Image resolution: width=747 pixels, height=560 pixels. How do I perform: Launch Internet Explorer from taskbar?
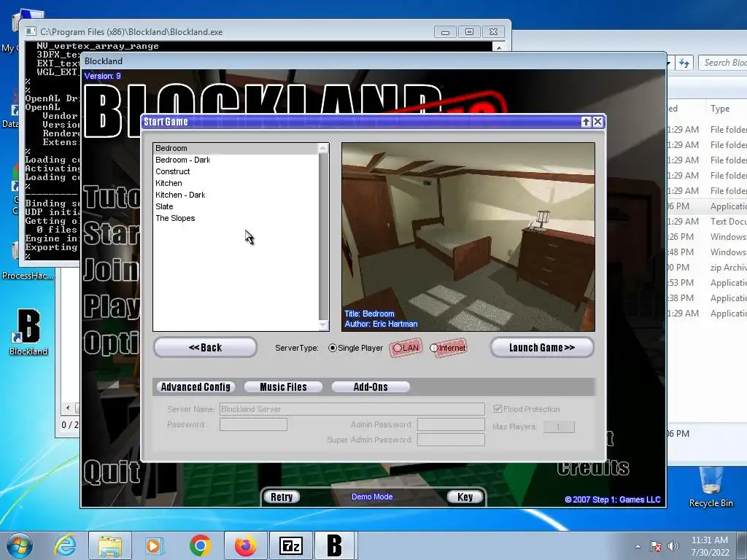65,545
